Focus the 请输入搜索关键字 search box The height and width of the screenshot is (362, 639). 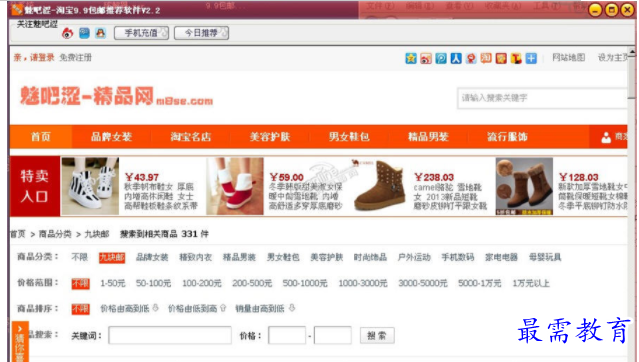pyautogui.click(x=542, y=98)
